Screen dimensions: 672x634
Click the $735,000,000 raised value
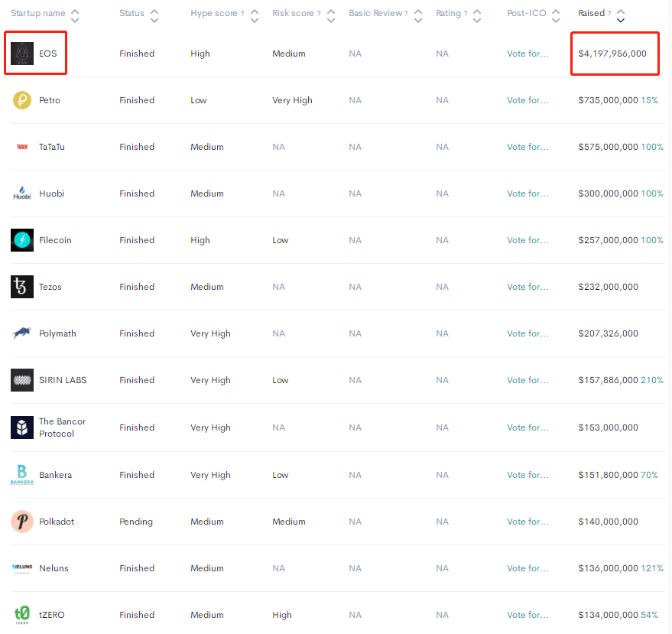click(608, 100)
